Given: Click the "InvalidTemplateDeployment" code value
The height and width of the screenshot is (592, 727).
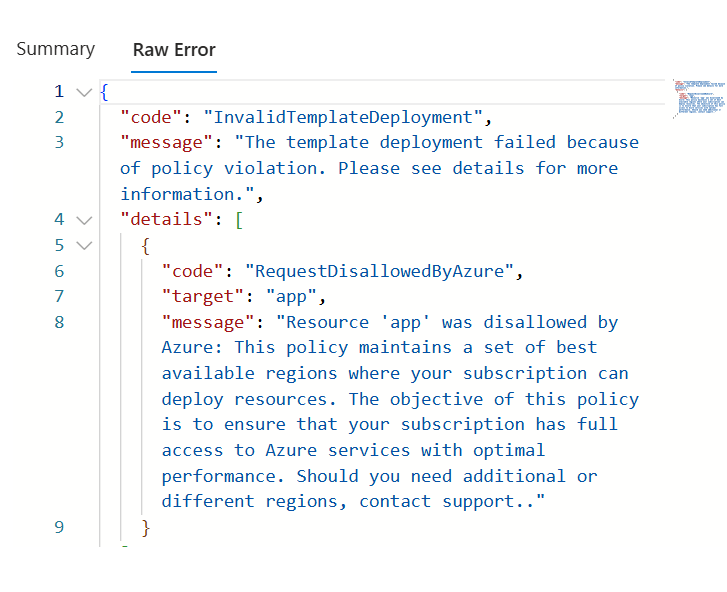Looking at the screenshot, I should point(343,117).
